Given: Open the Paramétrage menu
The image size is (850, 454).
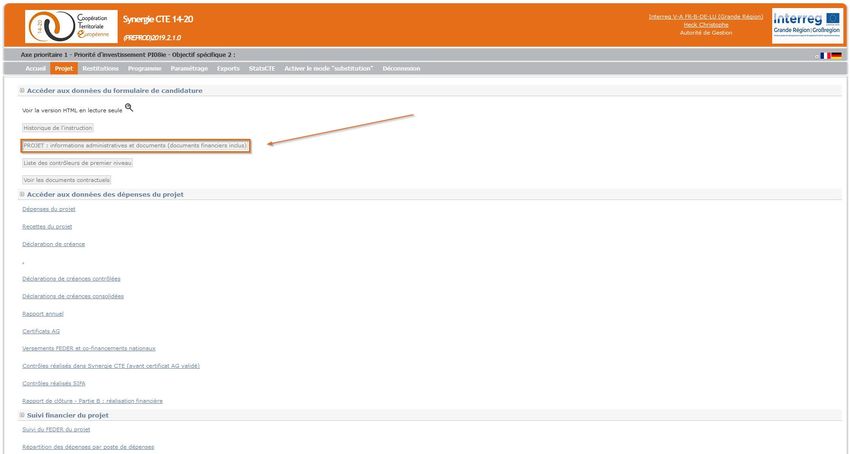Looking at the screenshot, I should [189, 68].
